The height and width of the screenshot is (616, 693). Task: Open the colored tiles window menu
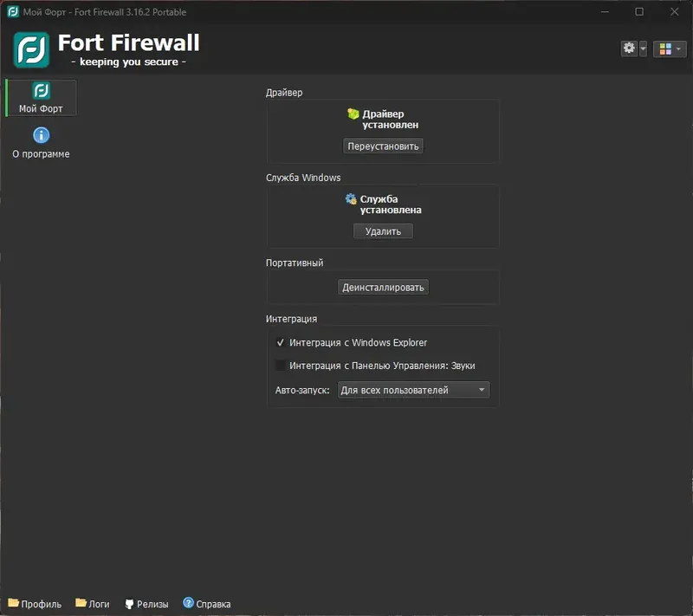pos(670,49)
